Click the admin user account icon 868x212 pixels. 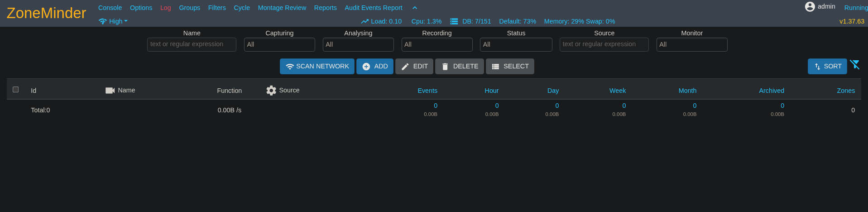click(x=810, y=6)
